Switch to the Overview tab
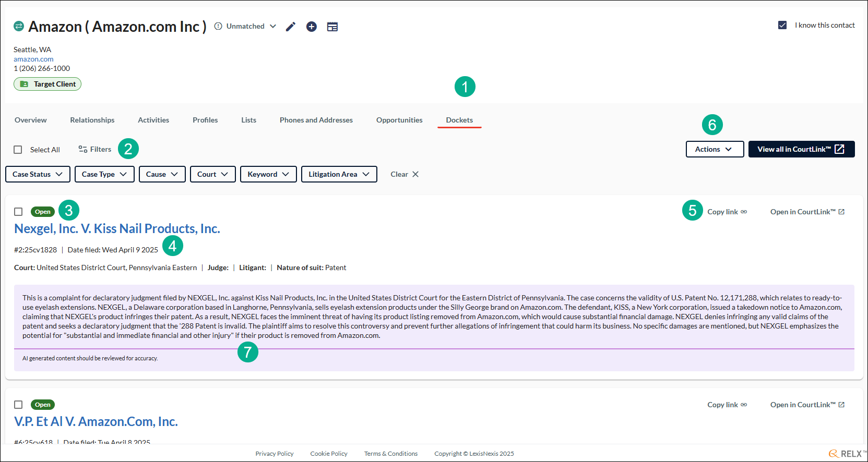868x462 pixels. click(x=31, y=120)
